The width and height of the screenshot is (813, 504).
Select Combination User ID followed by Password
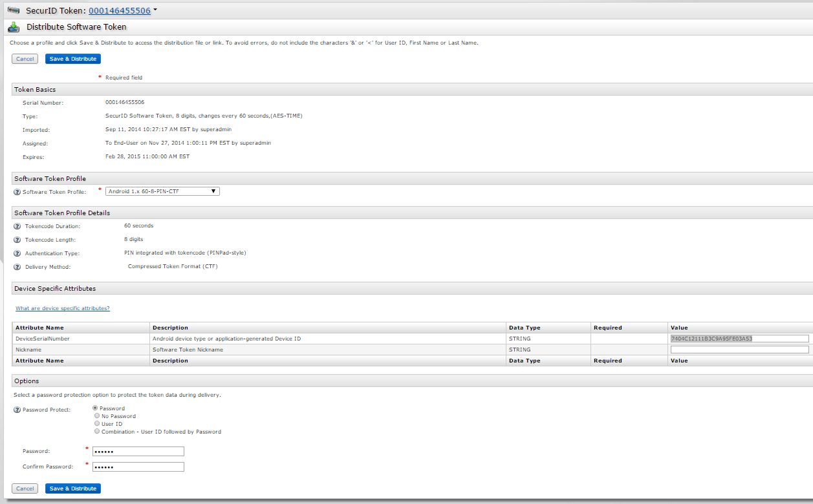(x=97, y=432)
